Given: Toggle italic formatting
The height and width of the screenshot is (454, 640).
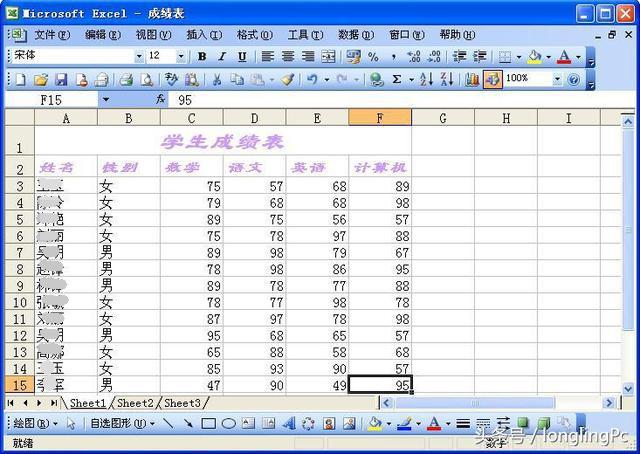Looking at the screenshot, I should tap(222, 56).
